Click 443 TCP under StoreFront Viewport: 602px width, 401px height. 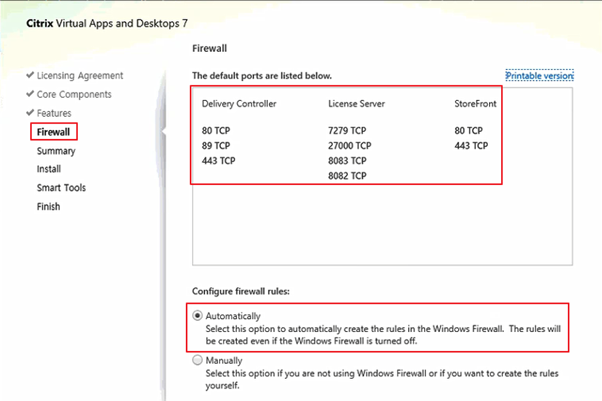coord(471,146)
